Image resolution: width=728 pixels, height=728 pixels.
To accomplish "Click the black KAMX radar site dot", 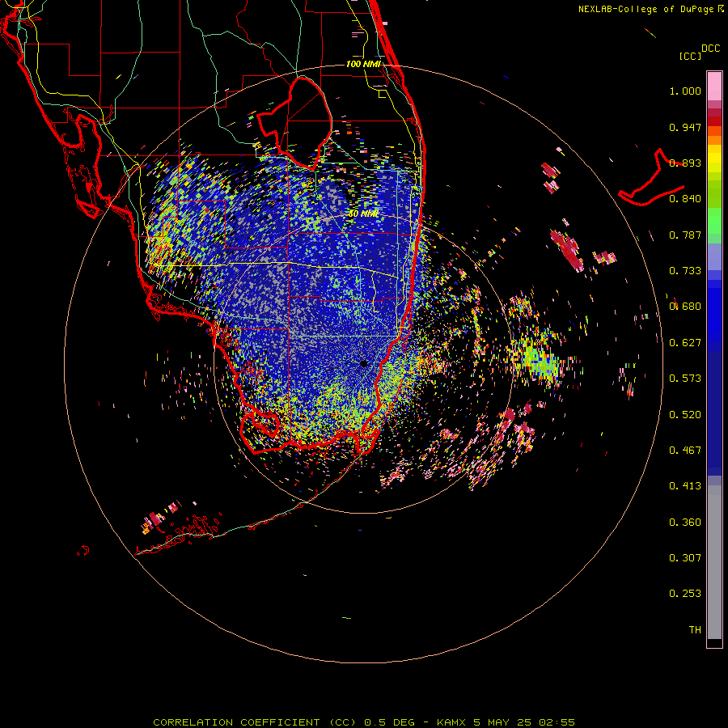I will (364, 363).
